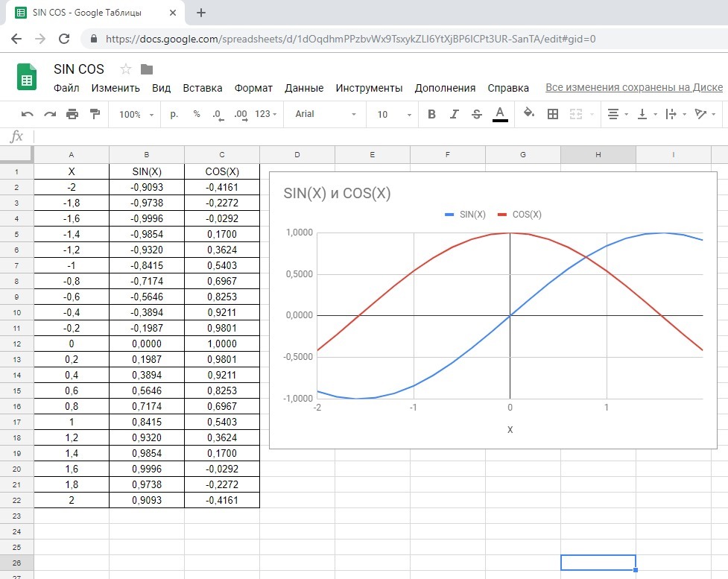Select column H header
Viewport: 728px width, 579px height.
click(x=598, y=154)
